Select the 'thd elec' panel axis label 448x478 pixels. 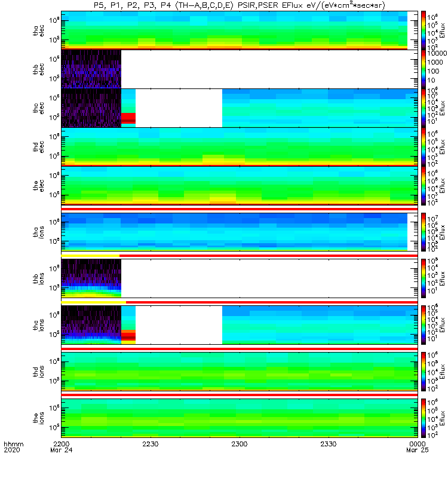(39, 146)
